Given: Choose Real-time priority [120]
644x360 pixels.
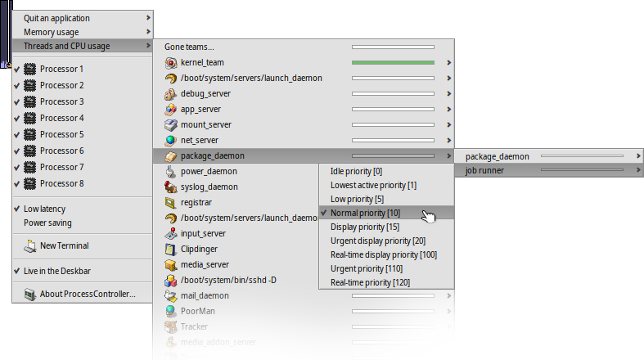Looking at the screenshot, I should (x=386, y=283).
